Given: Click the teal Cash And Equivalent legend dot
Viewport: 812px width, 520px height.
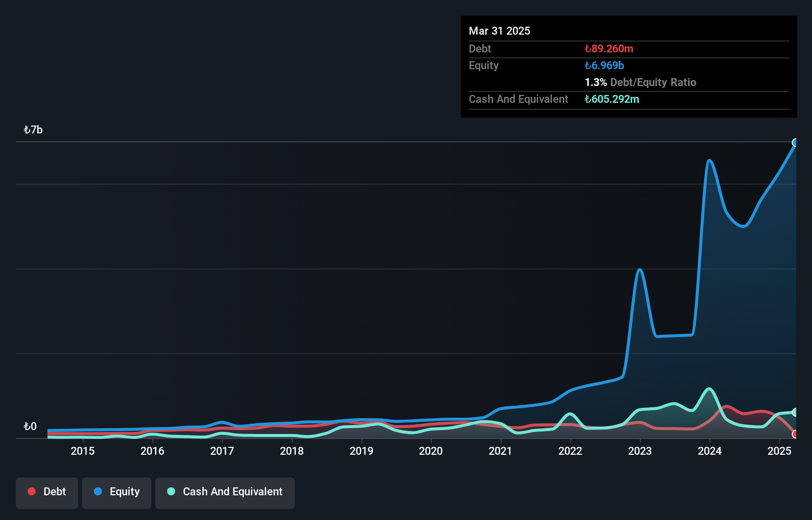Looking at the screenshot, I should 171,491.
